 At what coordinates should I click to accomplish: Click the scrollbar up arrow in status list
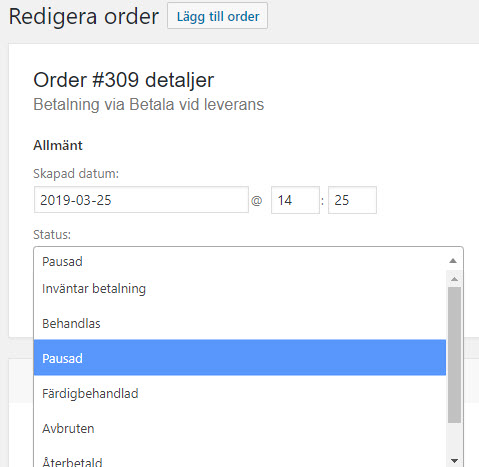click(x=455, y=279)
